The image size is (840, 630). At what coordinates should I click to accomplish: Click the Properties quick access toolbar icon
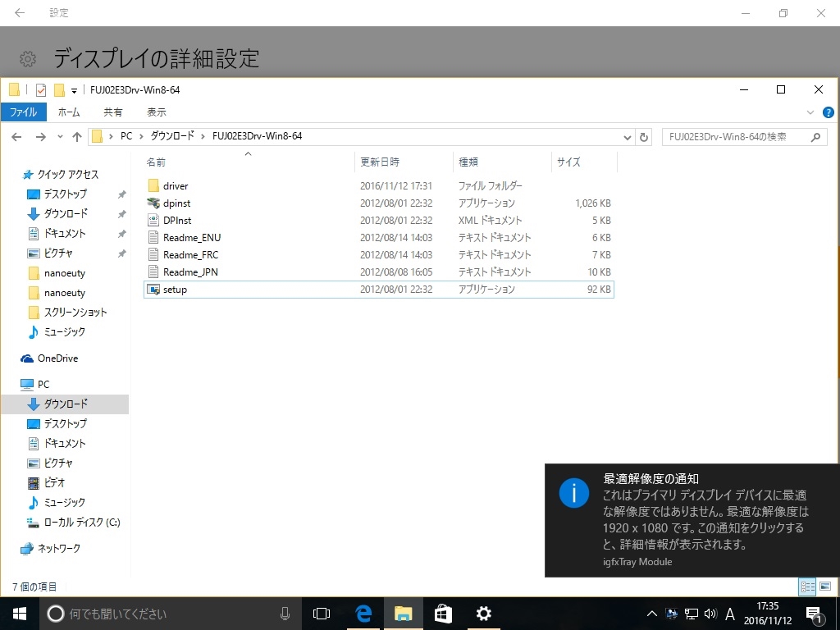(41, 90)
